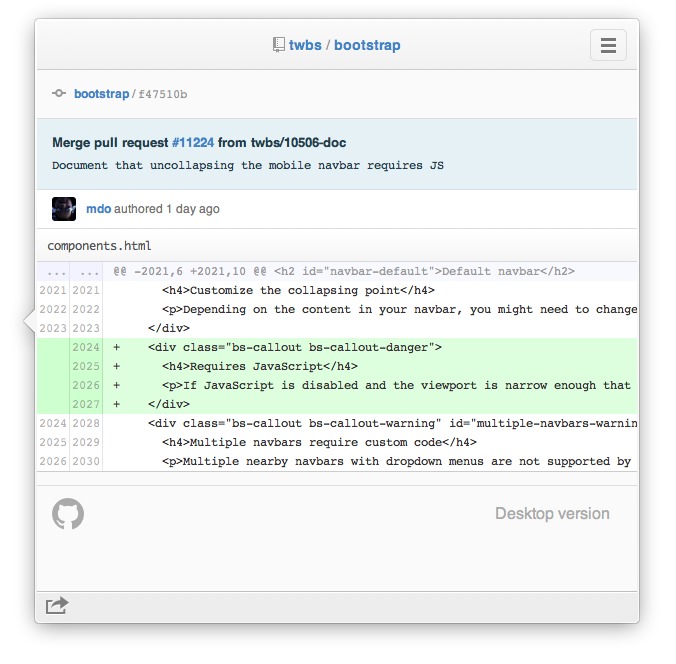Open pull request #11224 link
Image resolution: width=676 pixels, height=664 pixels.
tap(193, 143)
